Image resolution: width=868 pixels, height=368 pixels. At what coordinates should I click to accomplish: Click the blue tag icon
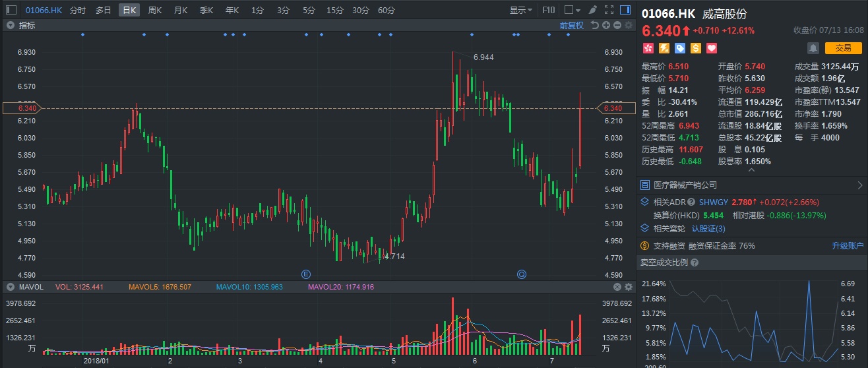click(679, 47)
